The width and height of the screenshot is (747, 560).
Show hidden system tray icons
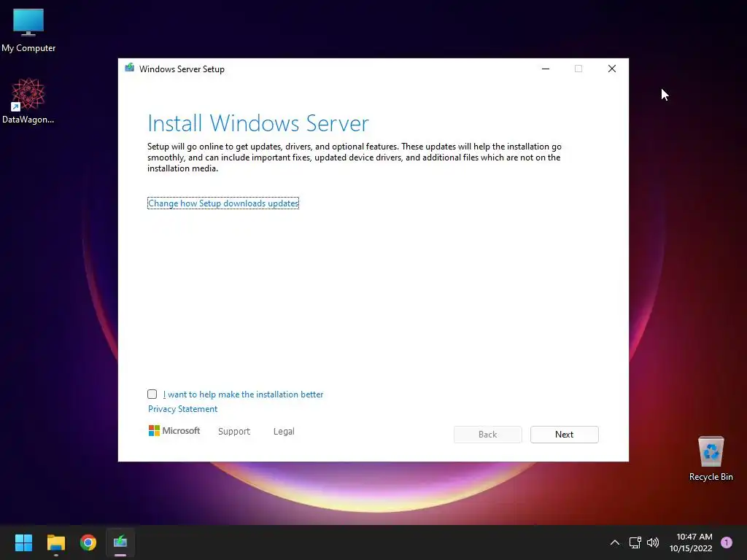coord(615,542)
